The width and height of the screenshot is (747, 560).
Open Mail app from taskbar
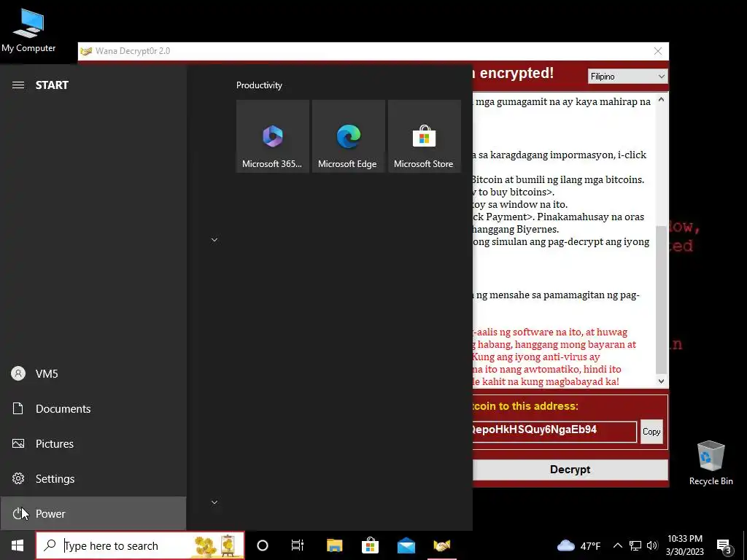406,545
